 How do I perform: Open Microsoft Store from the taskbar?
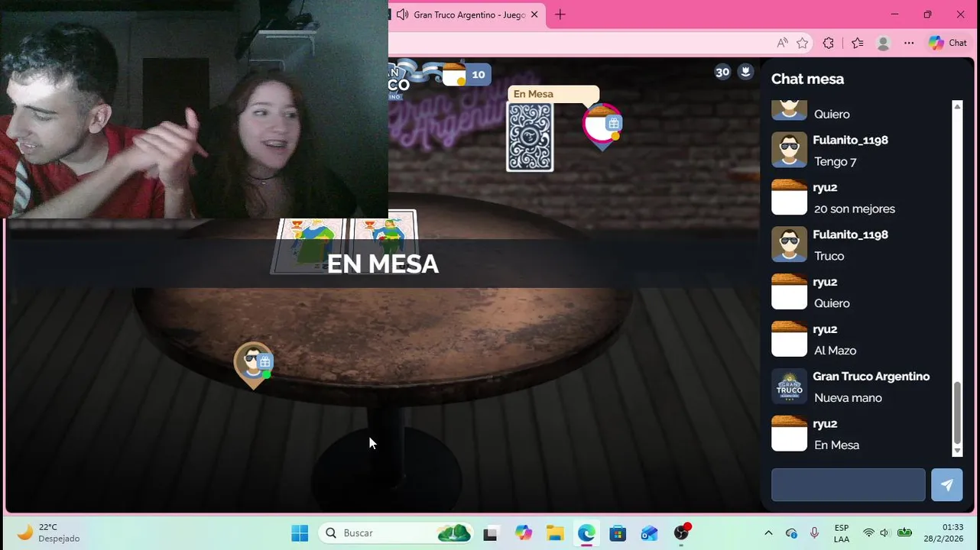click(x=618, y=533)
